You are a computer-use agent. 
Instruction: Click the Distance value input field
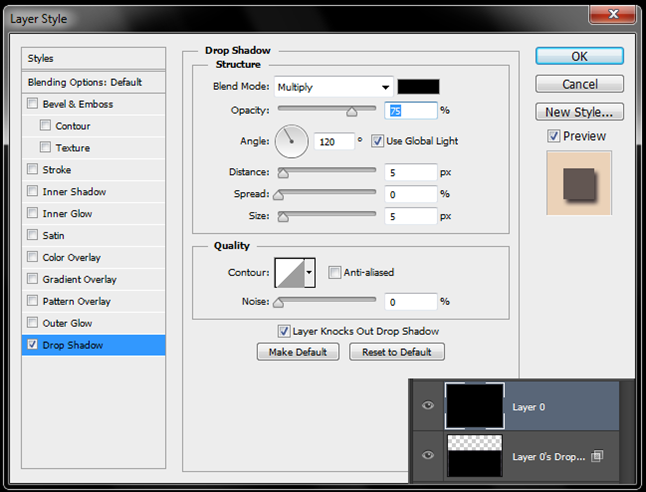(x=411, y=173)
